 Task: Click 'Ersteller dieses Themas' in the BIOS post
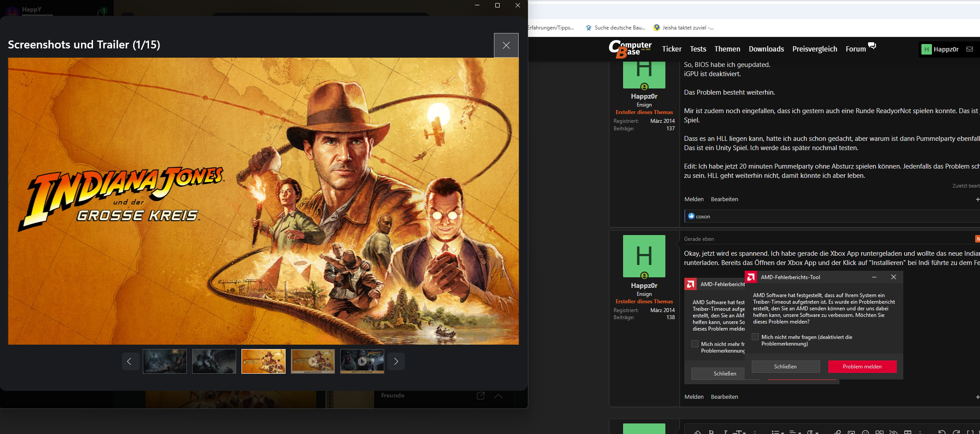[644, 112]
